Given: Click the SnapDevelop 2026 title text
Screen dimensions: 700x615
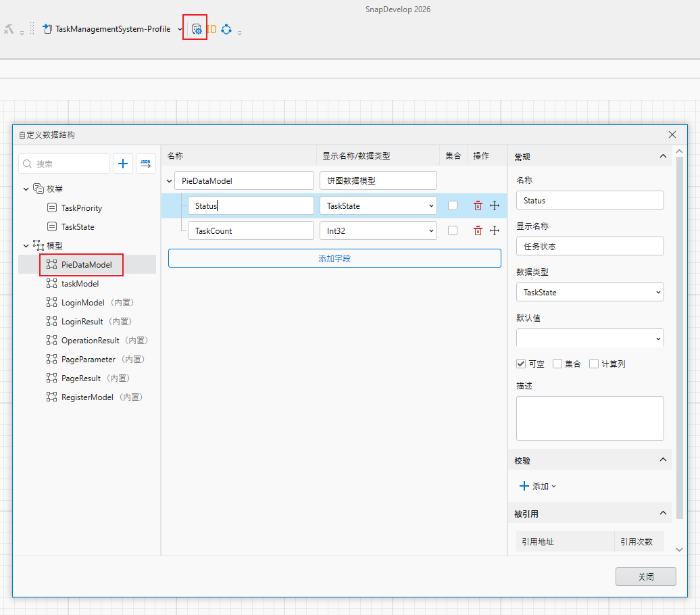Looking at the screenshot, I should (398, 9).
